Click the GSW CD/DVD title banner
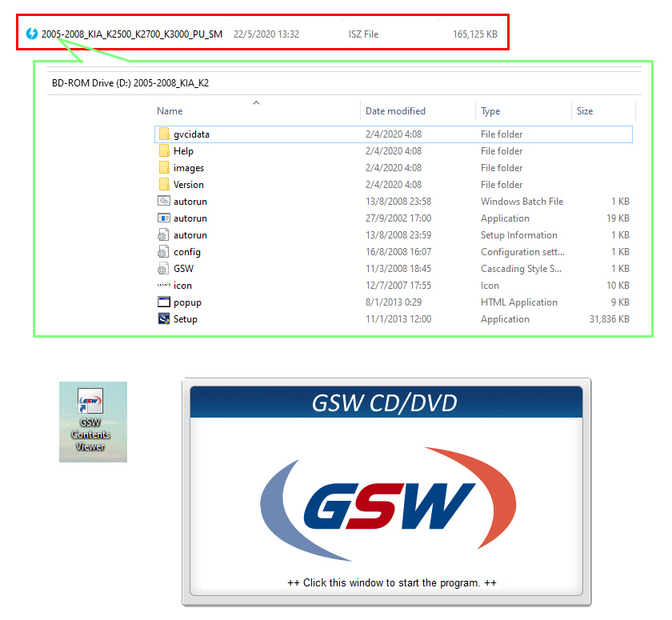 [x=386, y=402]
